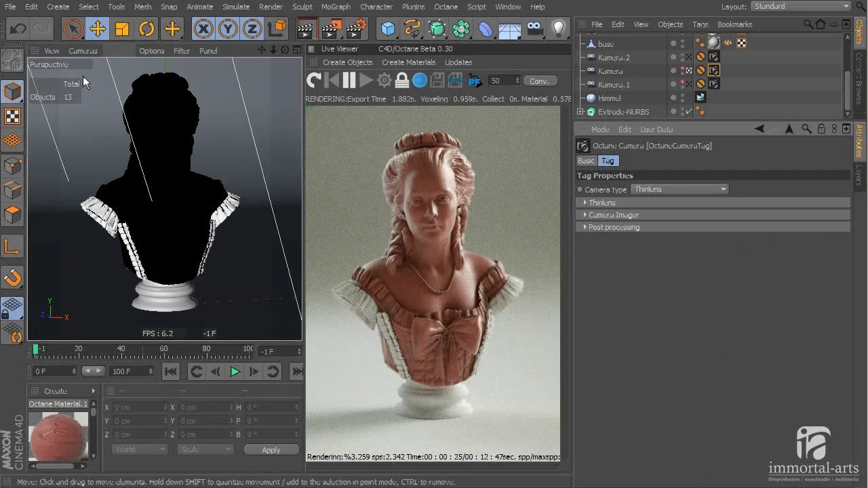Viewport: 868px width, 488px height.
Task: Select the Rotate tool
Action: (x=146, y=28)
